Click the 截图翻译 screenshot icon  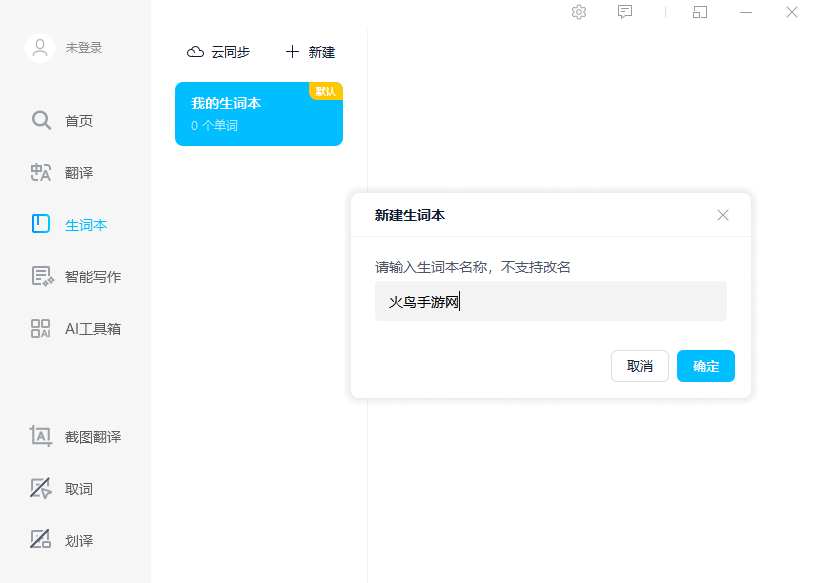coord(41,436)
